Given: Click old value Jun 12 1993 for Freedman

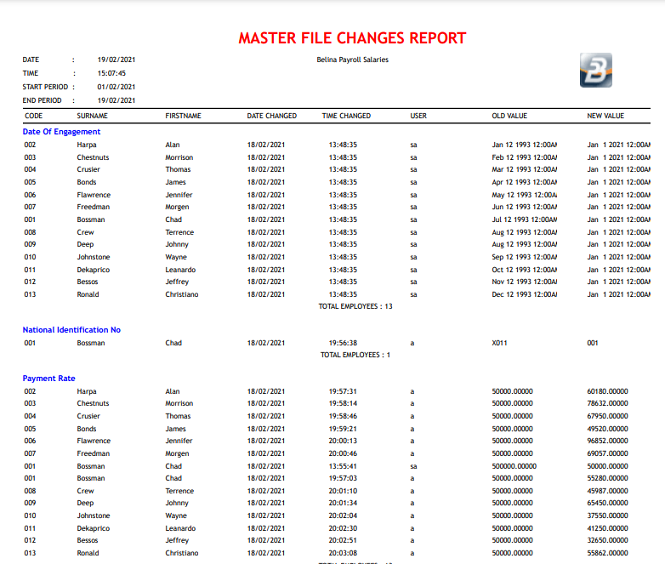Looking at the screenshot, I should coord(524,207).
